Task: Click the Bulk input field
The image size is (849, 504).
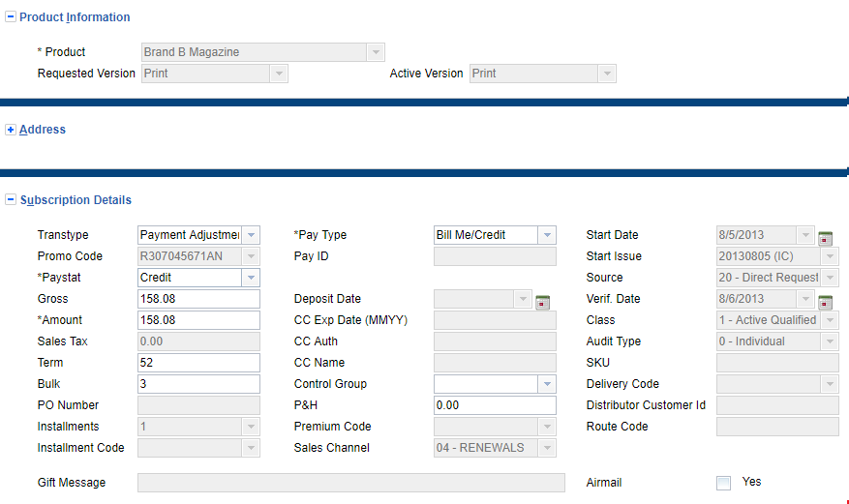Action: click(x=198, y=384)
